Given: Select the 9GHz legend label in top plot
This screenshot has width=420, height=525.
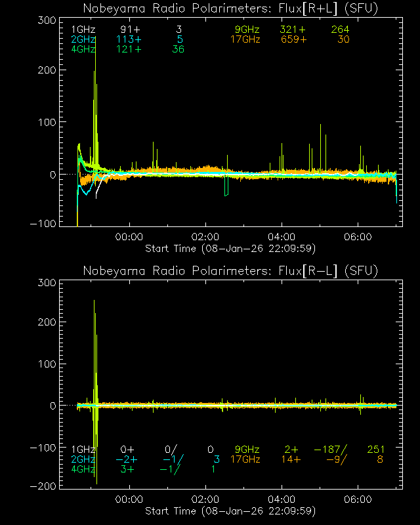Looking at the screenshot, I should (247, 30).
